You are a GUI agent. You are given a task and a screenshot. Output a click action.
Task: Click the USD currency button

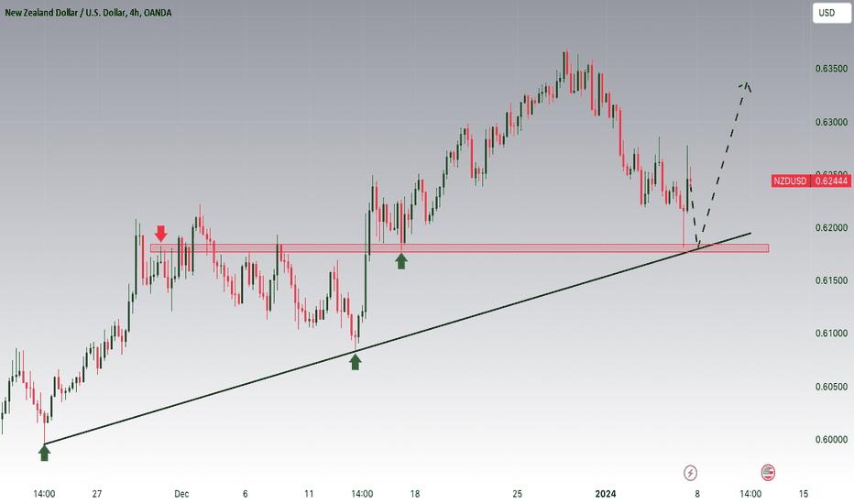tap(831, 13)
